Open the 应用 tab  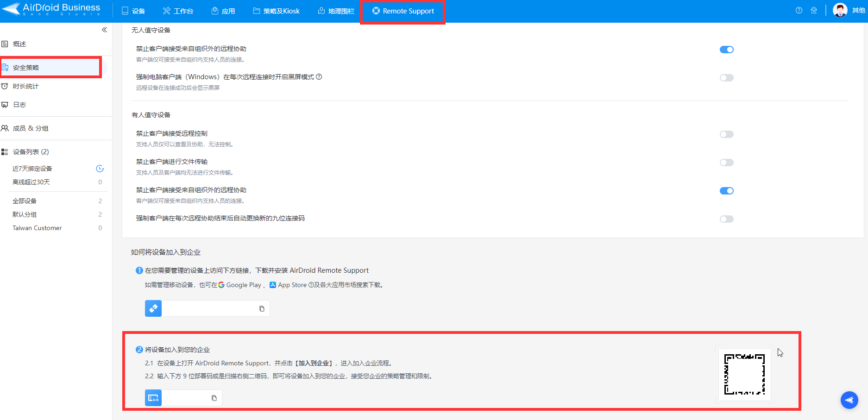click(223, 11)
